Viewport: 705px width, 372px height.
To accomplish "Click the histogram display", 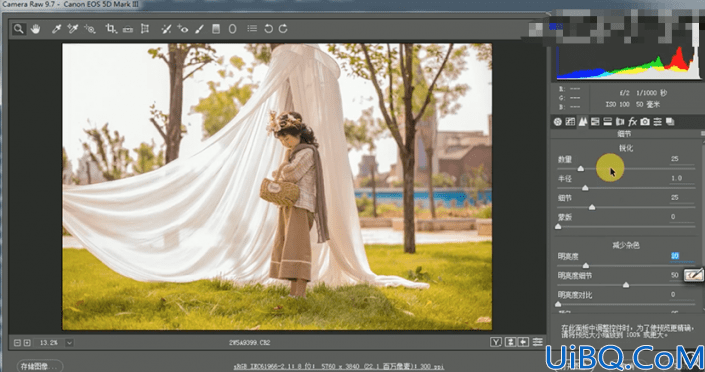I will coord(628,62).
